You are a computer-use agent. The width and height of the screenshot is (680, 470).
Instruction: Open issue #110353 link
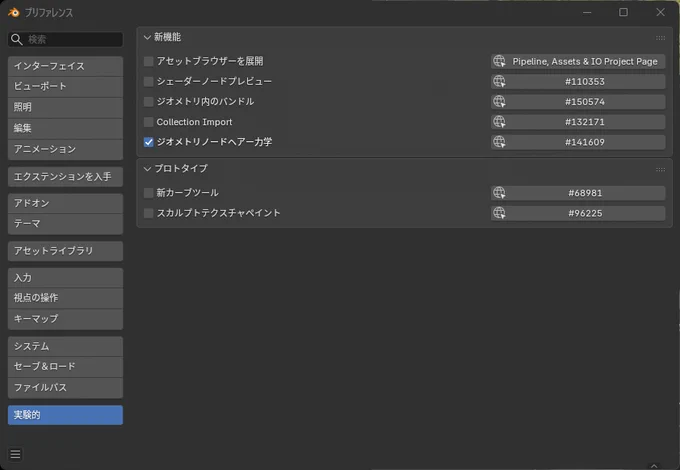(578, 81)
